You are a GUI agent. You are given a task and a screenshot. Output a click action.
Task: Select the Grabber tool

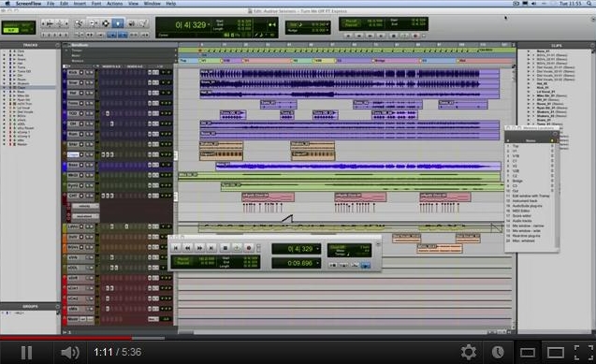(118, 23)
